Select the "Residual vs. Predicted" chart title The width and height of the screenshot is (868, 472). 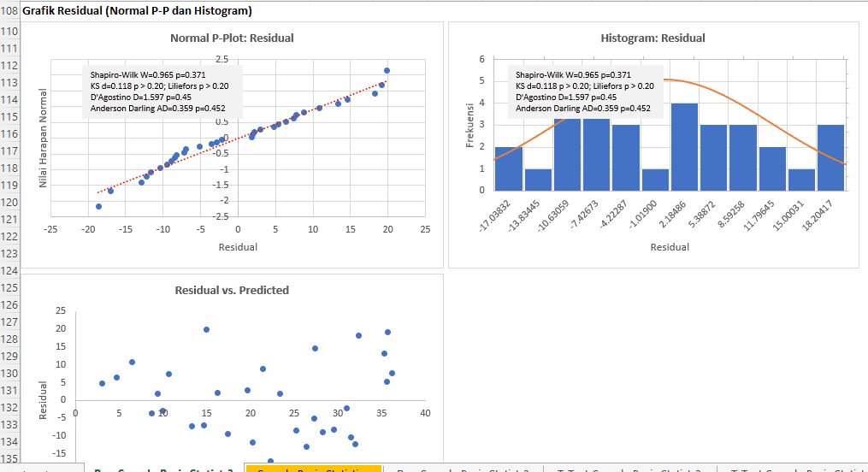[232, 290]
